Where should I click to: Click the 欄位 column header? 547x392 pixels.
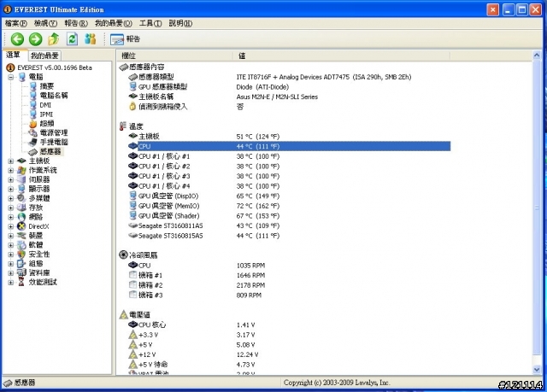175,56
